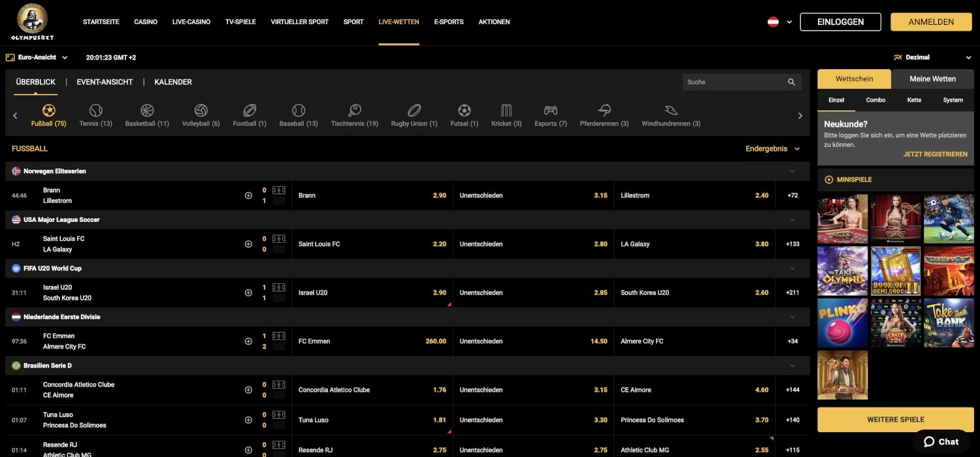Open the E-Sports nav item
Image resolution: width=980 pixels, height=457 pixels.
click(449, 22)
